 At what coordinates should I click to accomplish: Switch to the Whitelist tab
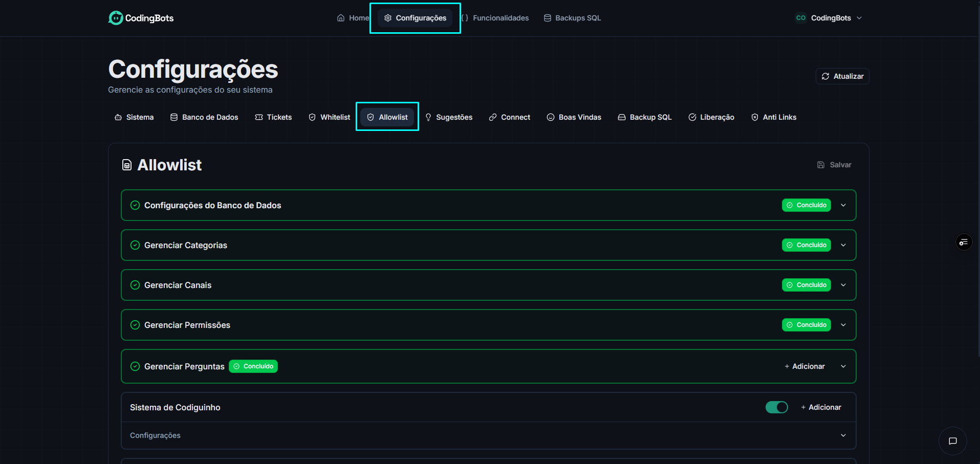pyautogui.click(x=330, y=117)
